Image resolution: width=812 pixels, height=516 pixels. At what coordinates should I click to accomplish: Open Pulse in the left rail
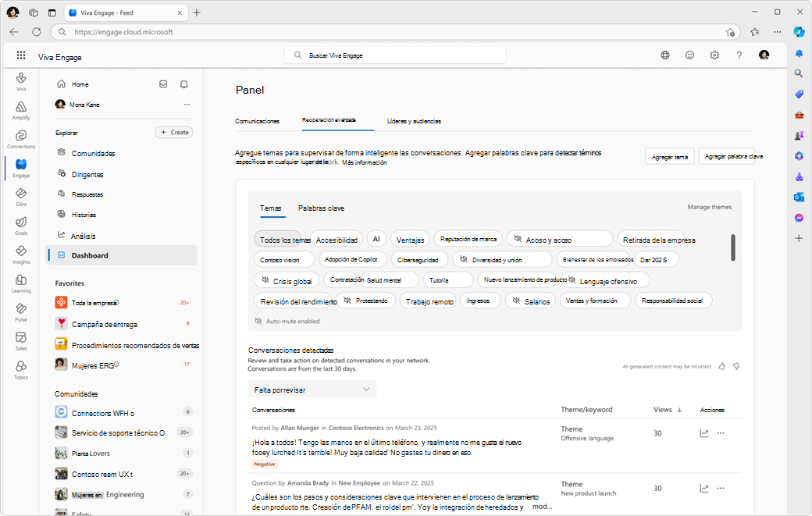pos(21,312)
